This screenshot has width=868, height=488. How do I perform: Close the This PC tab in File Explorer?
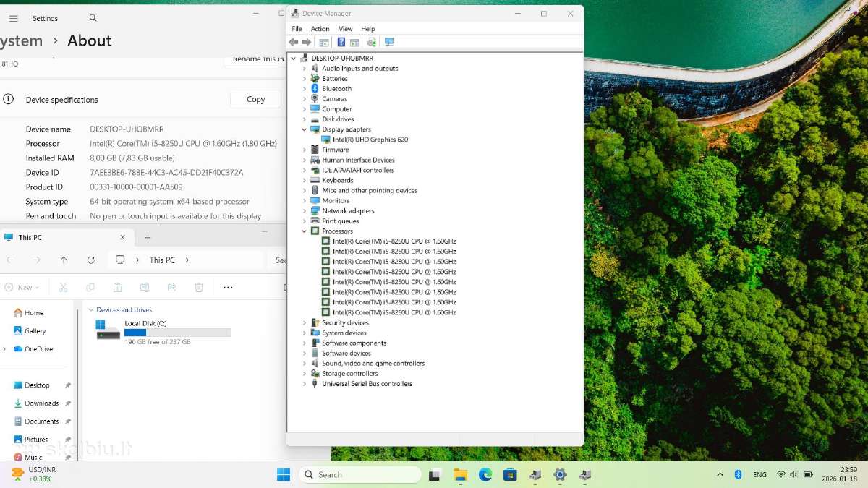point(123,237)
